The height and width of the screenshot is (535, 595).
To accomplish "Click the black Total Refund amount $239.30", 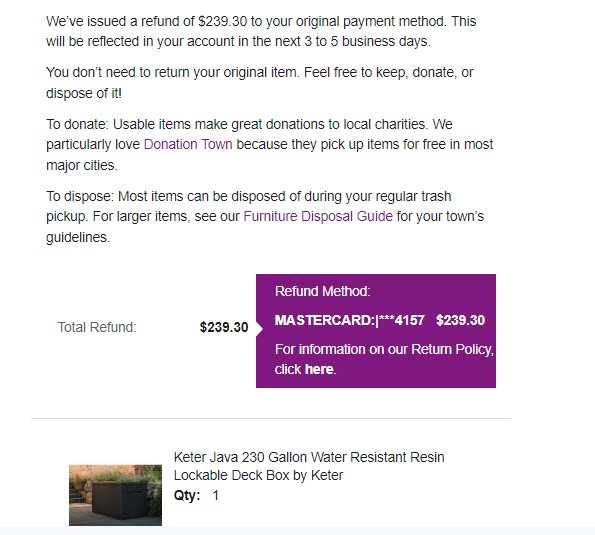I will (224, 327).
